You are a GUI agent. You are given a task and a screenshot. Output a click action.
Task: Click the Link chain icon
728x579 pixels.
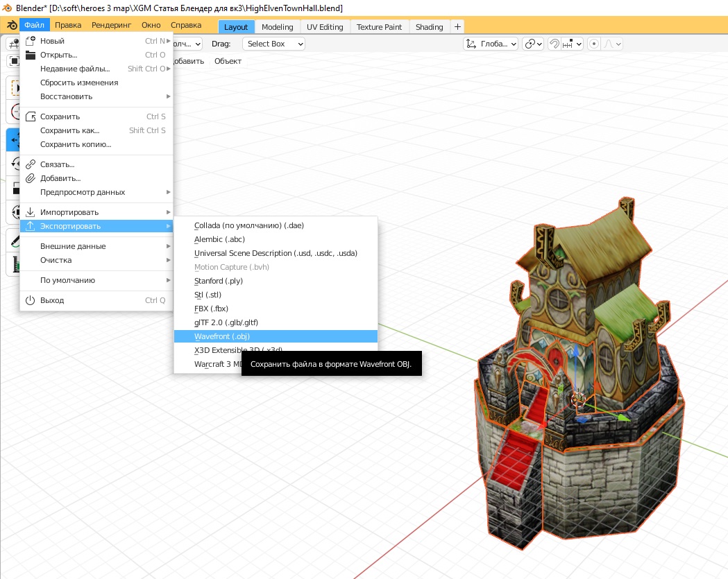[30, 164]
